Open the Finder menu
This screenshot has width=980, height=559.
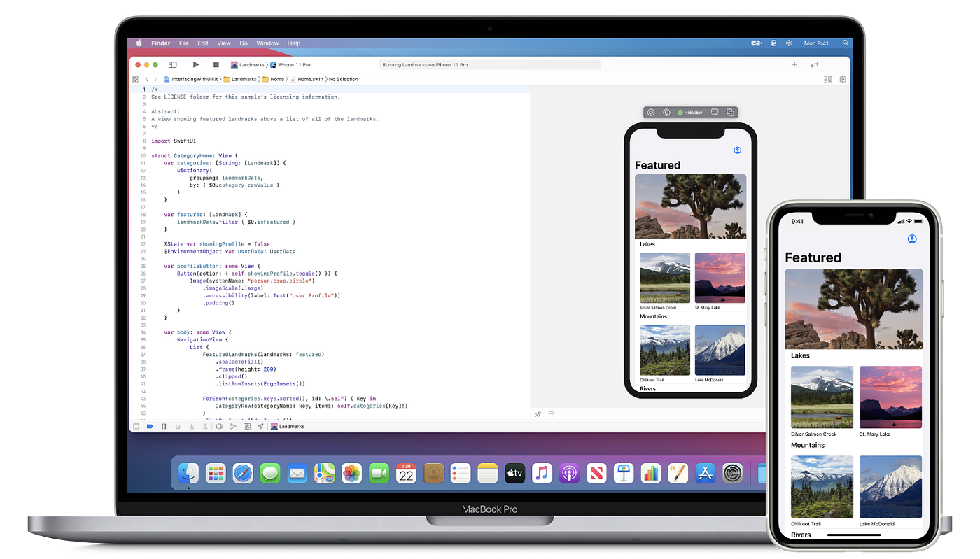[x=161, y=43]
